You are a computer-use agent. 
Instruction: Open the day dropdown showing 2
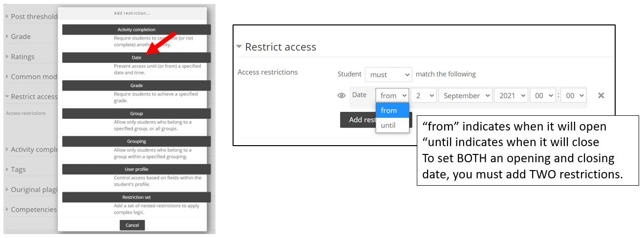[424, 95]
